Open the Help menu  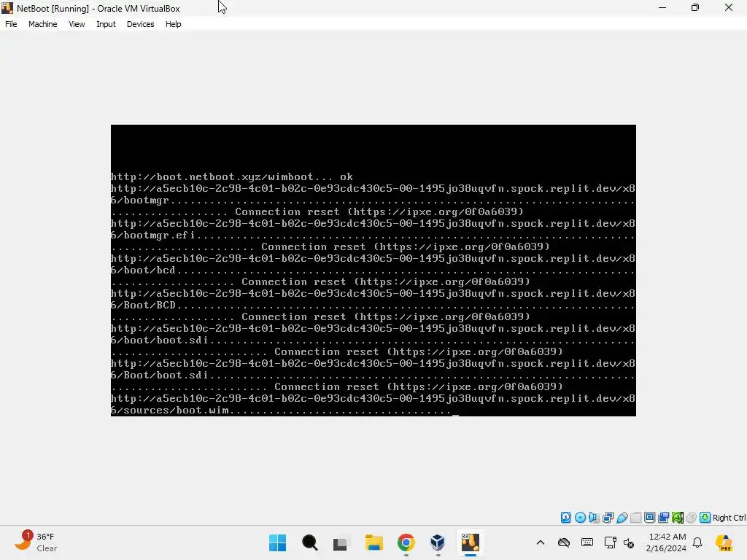(173, 24)
